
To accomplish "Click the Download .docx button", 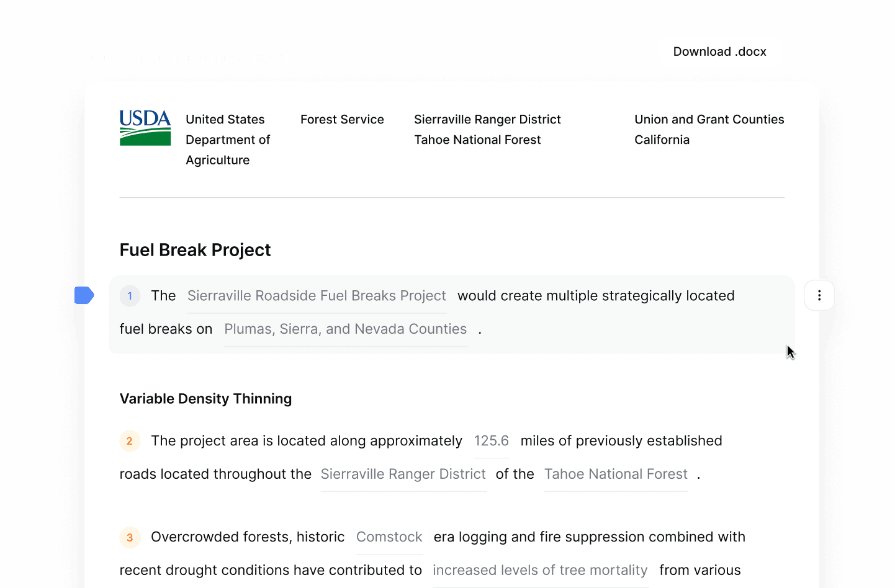I will pos(719,51).
